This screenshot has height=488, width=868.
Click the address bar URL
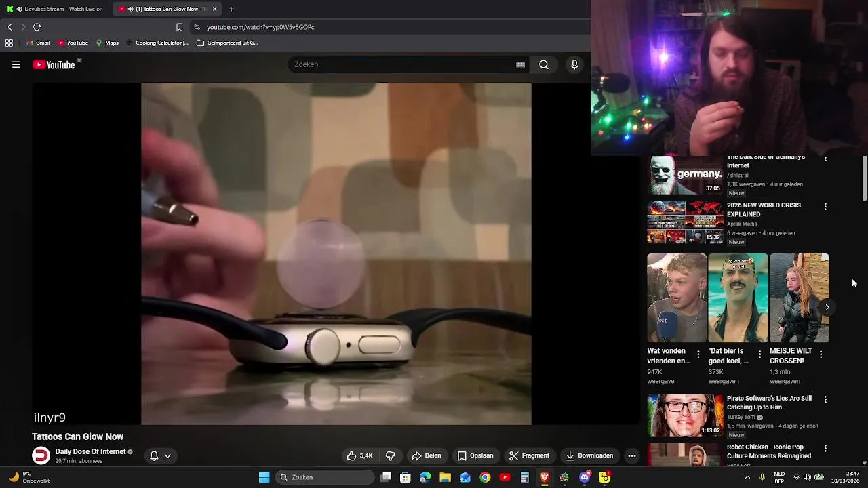pos(260,27)
